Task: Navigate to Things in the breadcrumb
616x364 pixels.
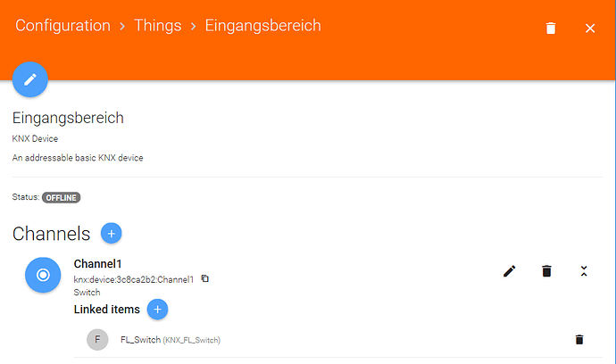Action: (158, 25)
